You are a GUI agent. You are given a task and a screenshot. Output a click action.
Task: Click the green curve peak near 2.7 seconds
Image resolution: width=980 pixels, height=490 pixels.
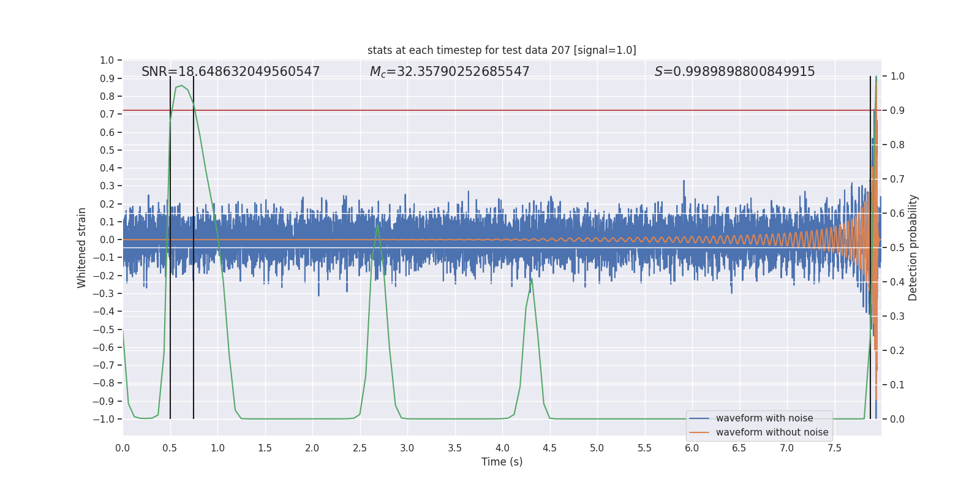377,224
